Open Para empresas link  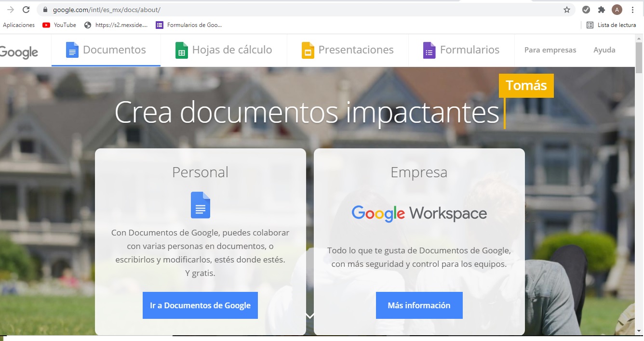click(550, 50)
